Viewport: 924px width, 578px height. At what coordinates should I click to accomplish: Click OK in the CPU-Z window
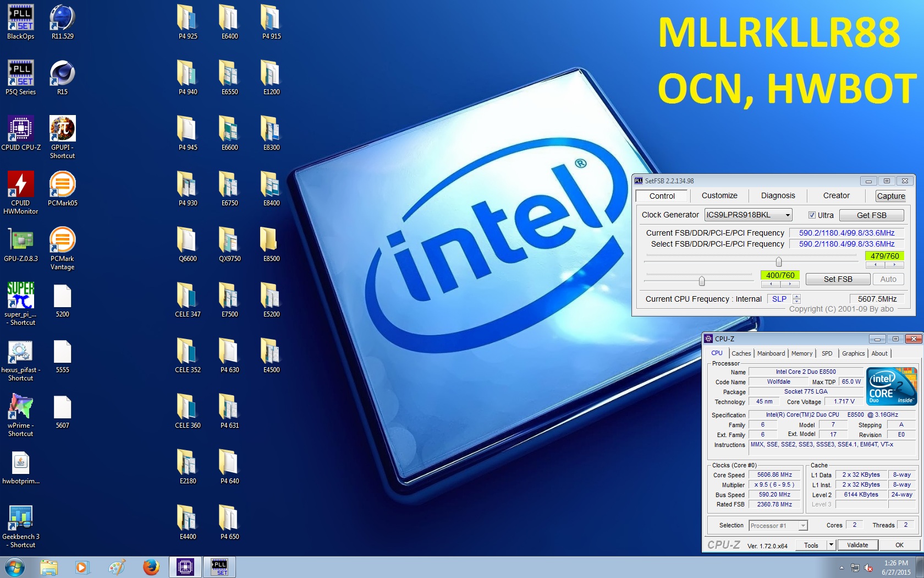(x=899, y=545)
